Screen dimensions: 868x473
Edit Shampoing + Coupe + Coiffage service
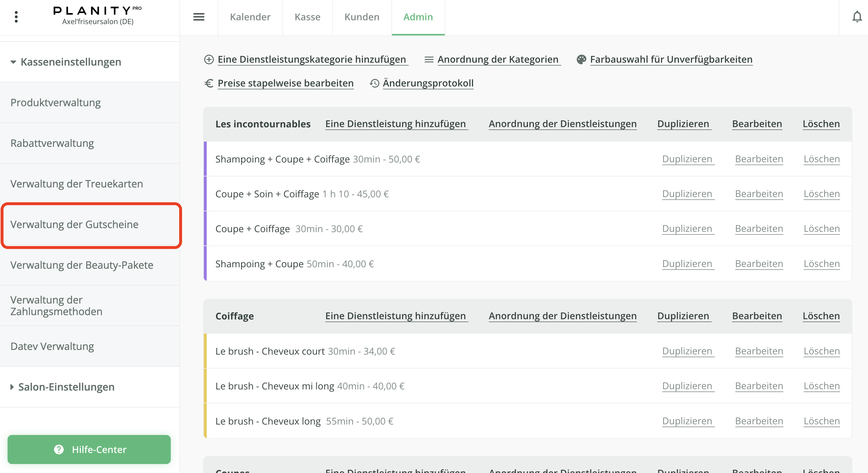759,159
